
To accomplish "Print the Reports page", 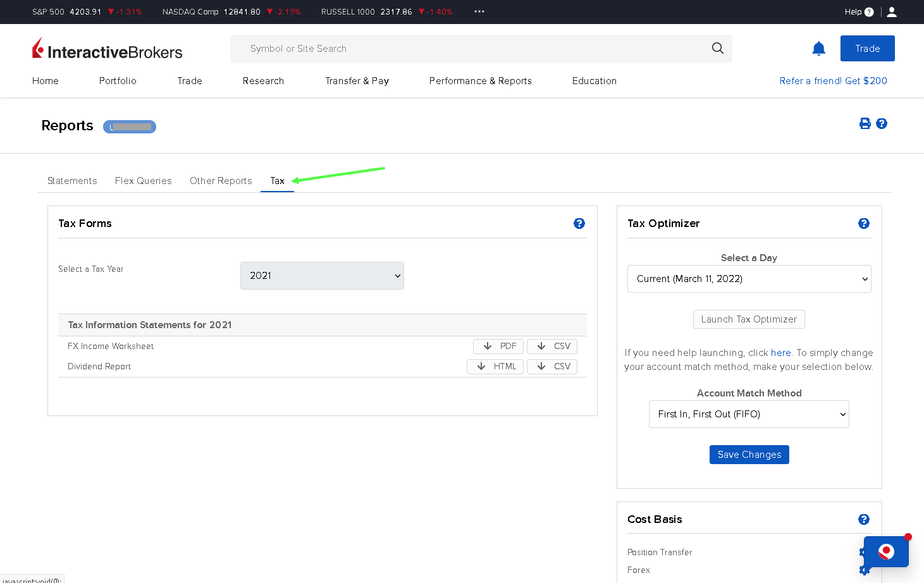I will (865, 123).
